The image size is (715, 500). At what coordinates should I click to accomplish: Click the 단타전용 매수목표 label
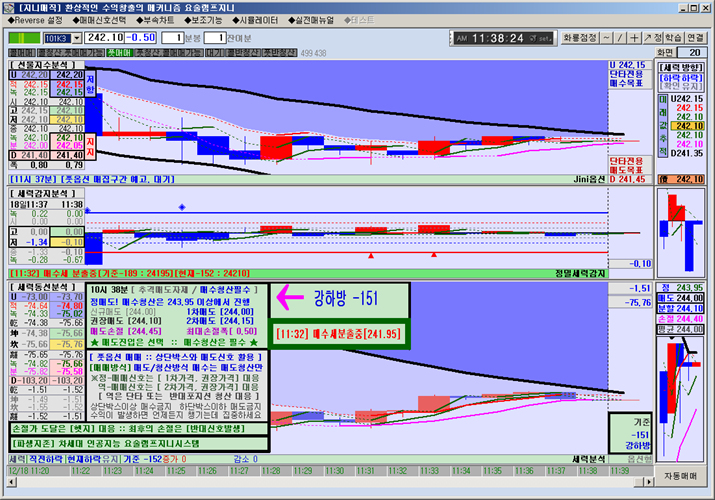pyautogui.click(x=626, y=78)
